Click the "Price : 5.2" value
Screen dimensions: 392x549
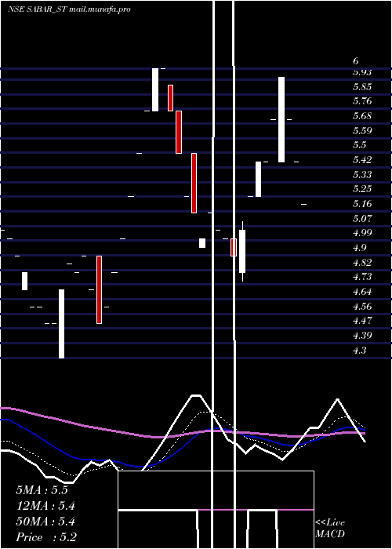46,537
